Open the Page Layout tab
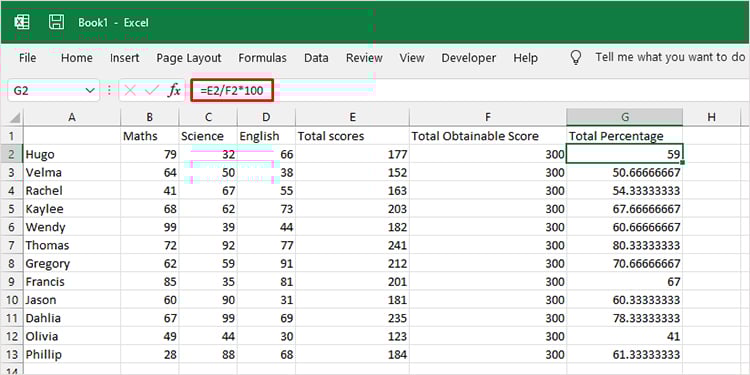Screen dimensions: 750x375 189,58
